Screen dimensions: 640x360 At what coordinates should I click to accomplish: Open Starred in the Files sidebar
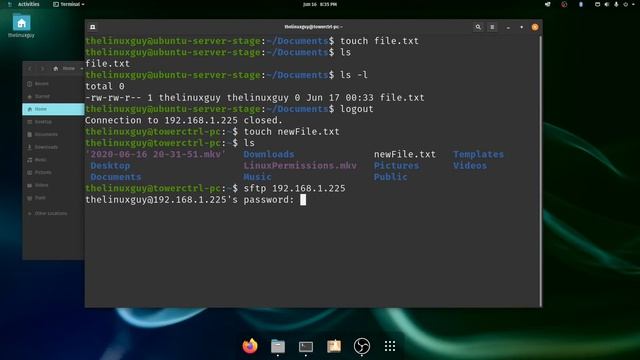click(53, 96)
